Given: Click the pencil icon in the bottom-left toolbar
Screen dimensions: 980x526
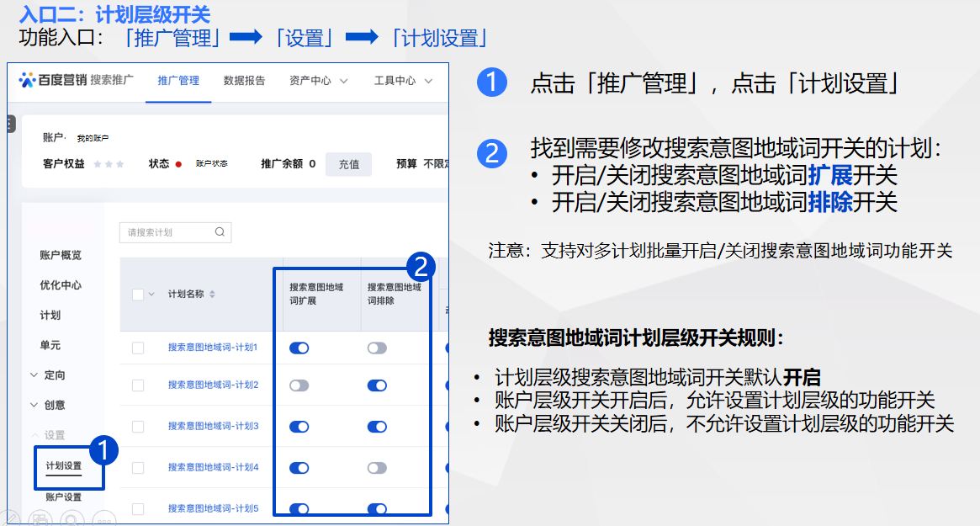Looking at the screenshot, I should [x=9, y=518].
